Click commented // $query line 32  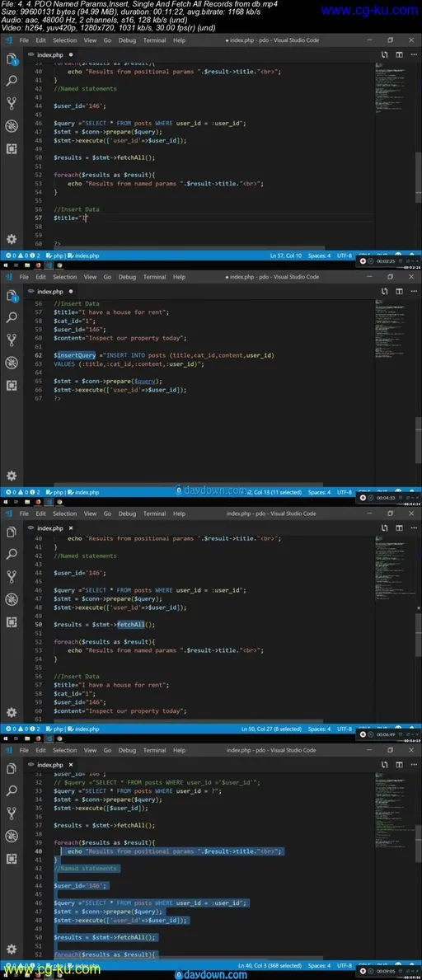pos(157,782)
